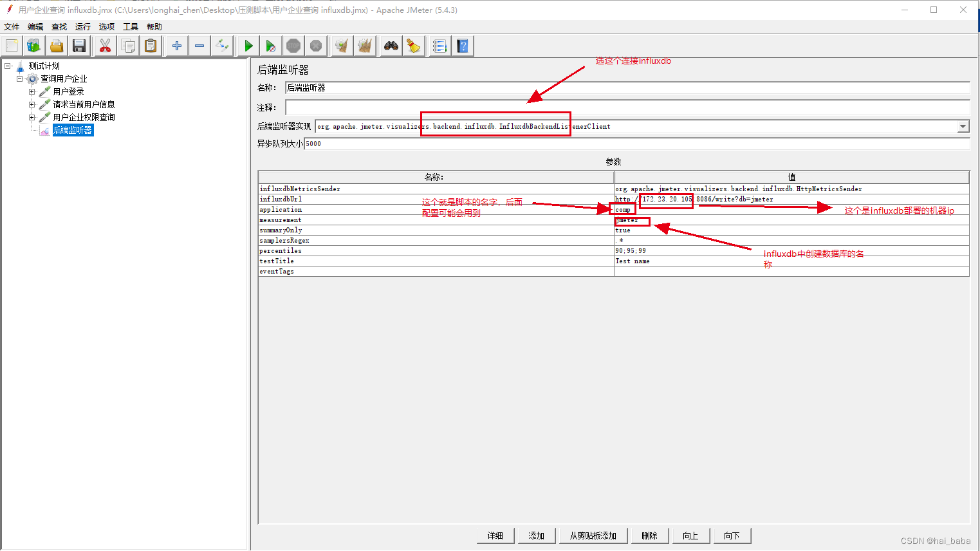Click the Function Helper list icon
980x551 pixels.
(x=439, y=46)
